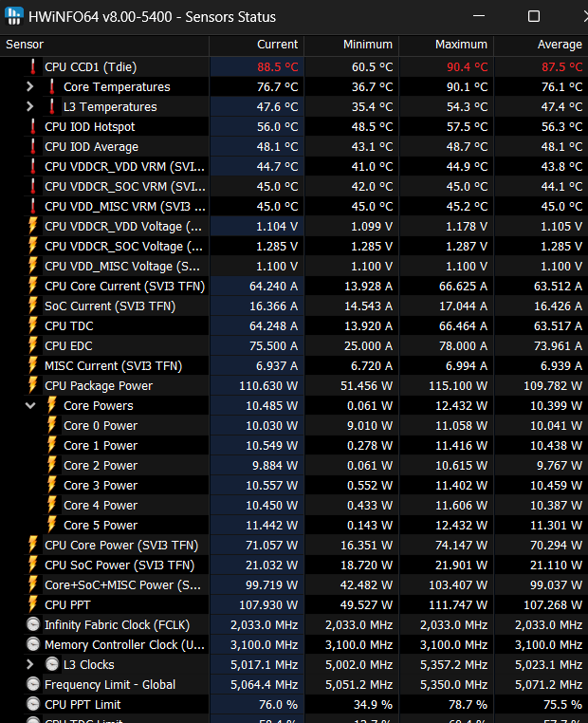Click lightning icon beside CPU VDDCR_VDD Voltage

point(32,226)
